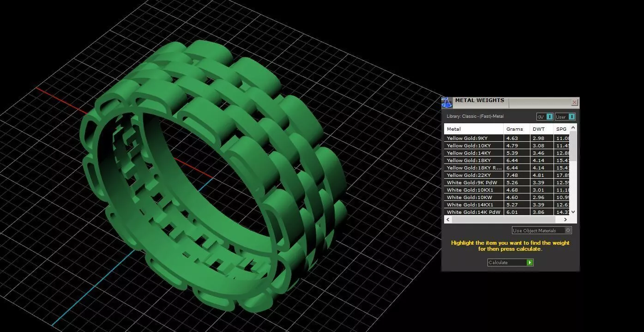Viewport: 644px width, 332px height.
Task: Select the Yellow Gold:10KY row
Action: (507, 145)
